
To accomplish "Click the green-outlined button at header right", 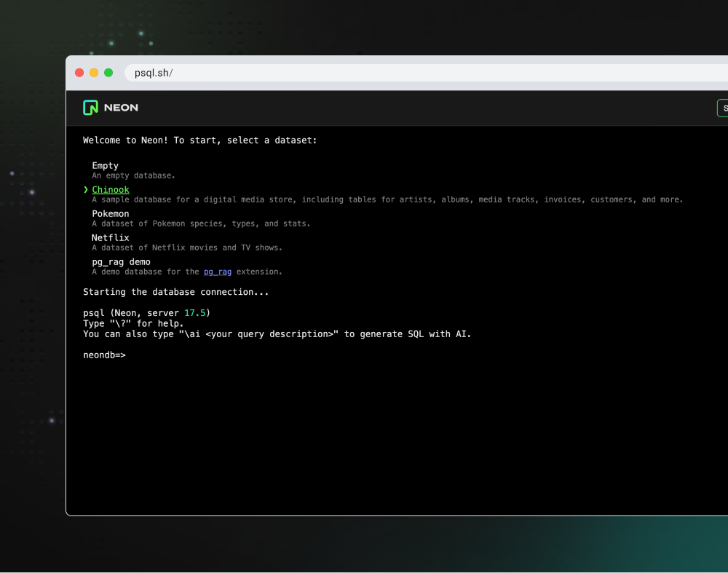I will coord(723,108).
